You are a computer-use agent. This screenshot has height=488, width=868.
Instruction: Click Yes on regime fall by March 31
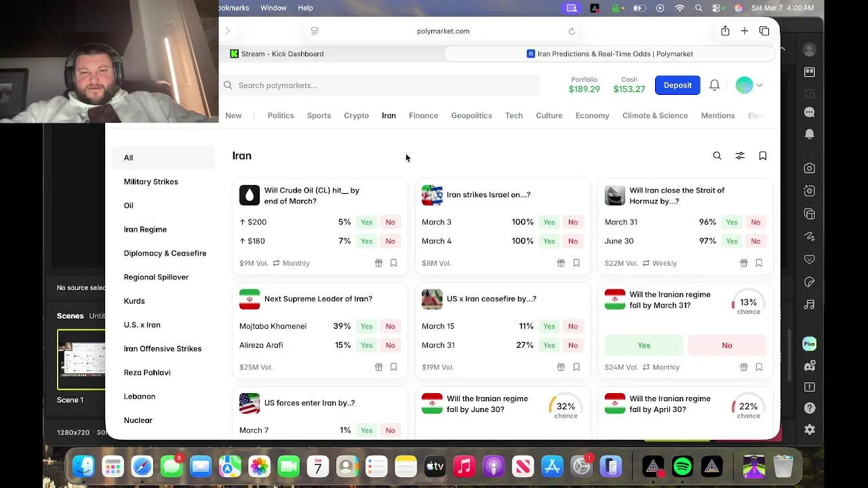point(644,346)
